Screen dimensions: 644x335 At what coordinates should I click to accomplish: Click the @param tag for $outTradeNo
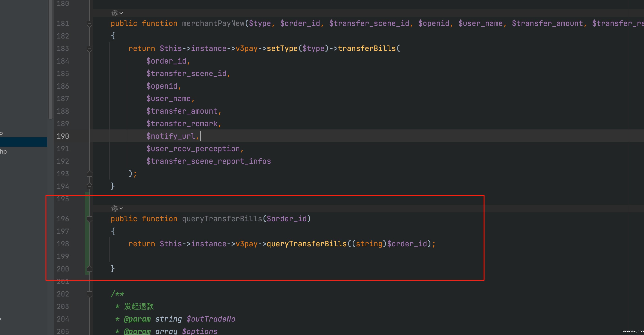pos(137,319)
